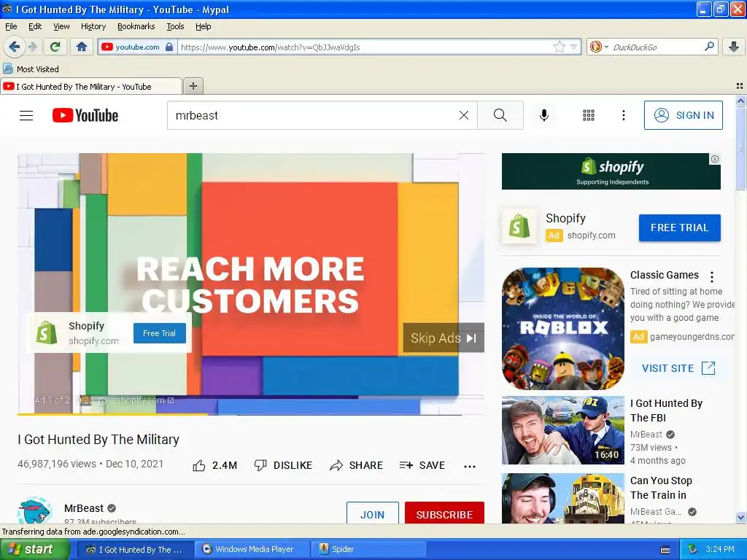
Task: Open a new tab with the plus button
Action: [193, 86]
